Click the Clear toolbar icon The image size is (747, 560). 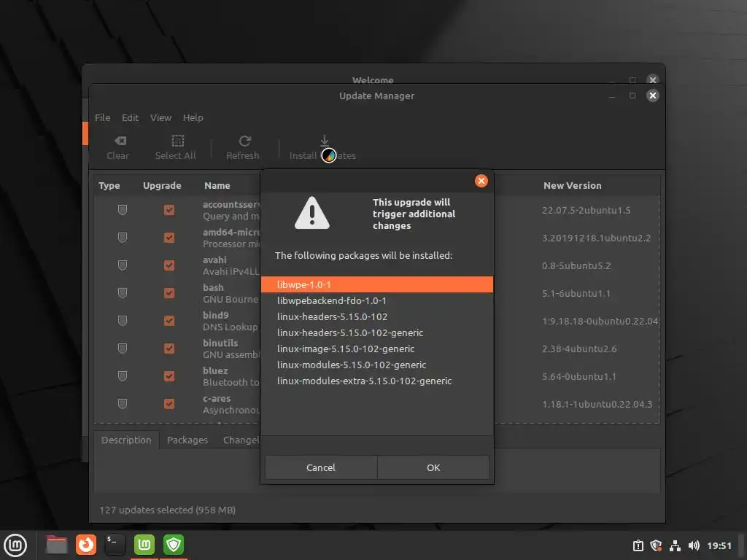coord(120,141)
